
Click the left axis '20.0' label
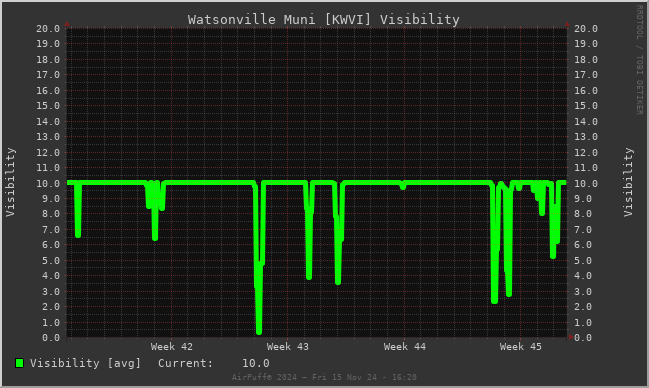point(48,29)
